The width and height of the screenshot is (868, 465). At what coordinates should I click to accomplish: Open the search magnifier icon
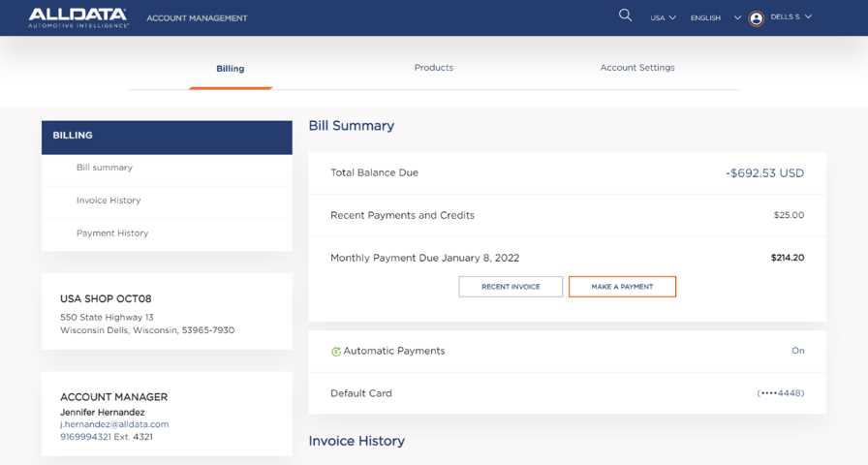(625, 15)
